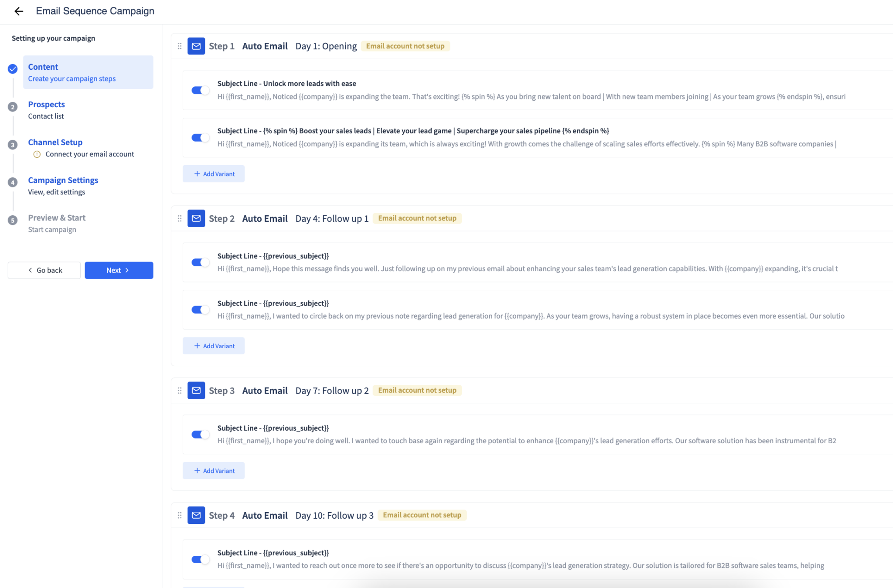This screenshot has width=893, height=588.
Task: Click the checkmark circle beside Content step
Action: click(13, 68)
